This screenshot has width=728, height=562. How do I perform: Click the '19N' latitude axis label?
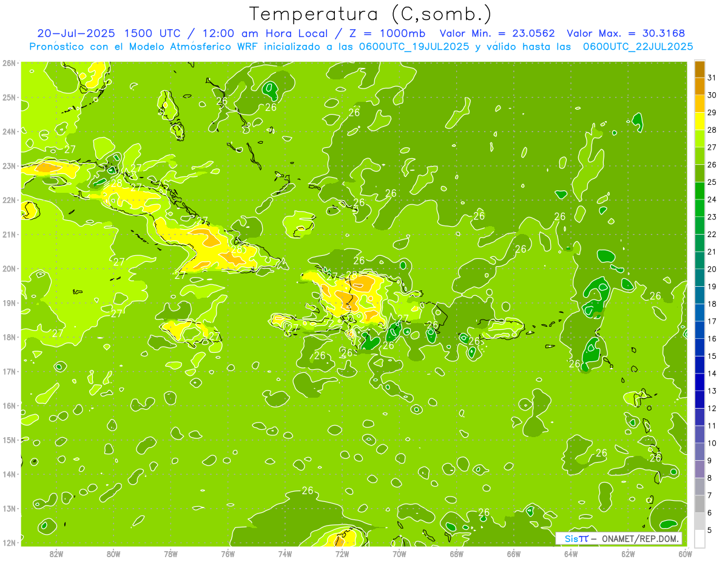pyautogui.click(x=8, y=303)
